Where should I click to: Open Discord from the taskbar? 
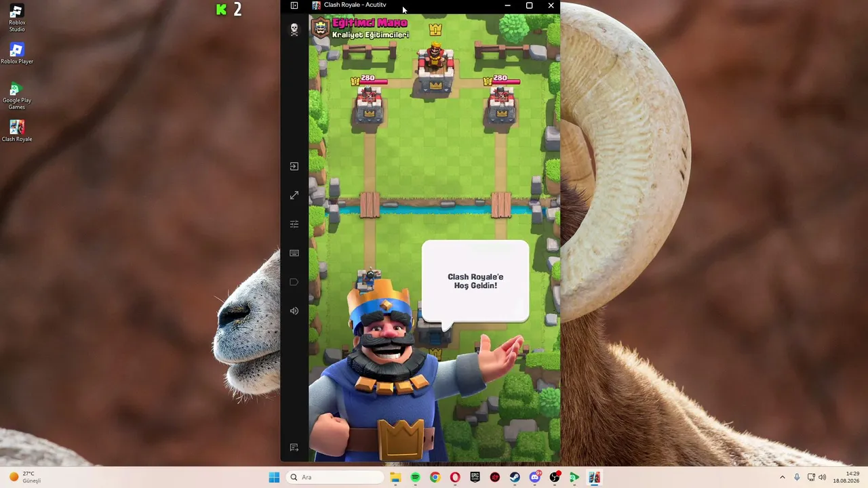coord(535,477)
